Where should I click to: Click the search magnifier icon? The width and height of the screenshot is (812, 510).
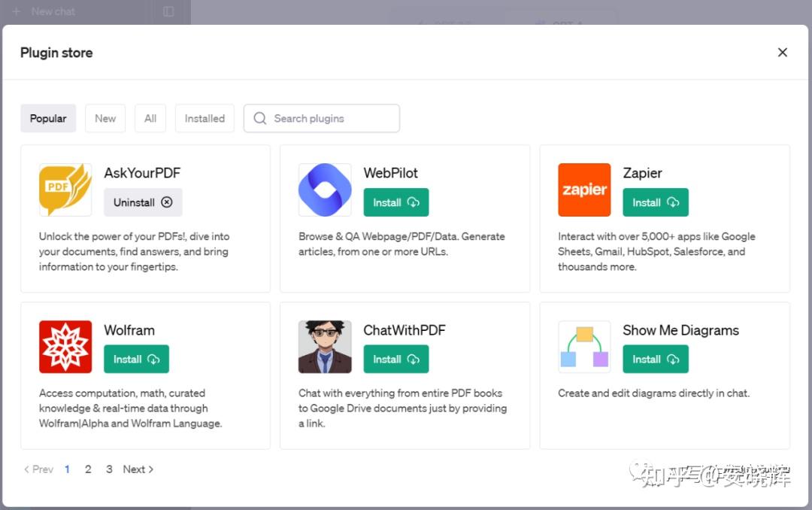[260, 118]
